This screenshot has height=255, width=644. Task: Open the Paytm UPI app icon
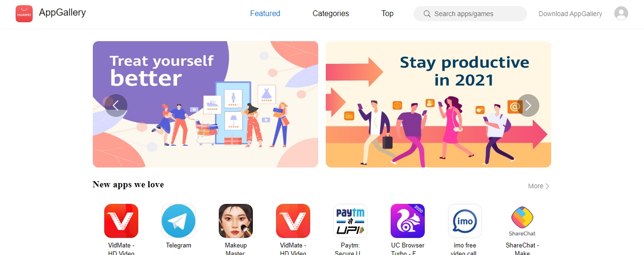pyautogui.click(x=350, y=221)
